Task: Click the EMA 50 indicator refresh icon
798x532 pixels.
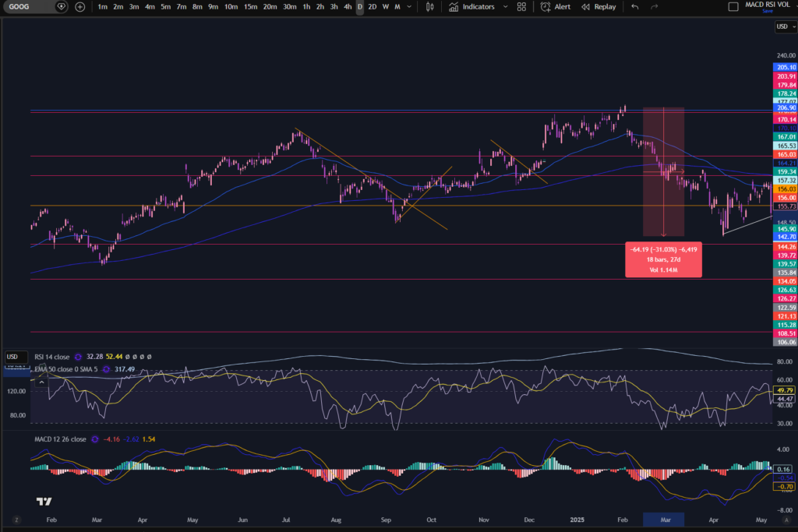Action: point(106,369)
